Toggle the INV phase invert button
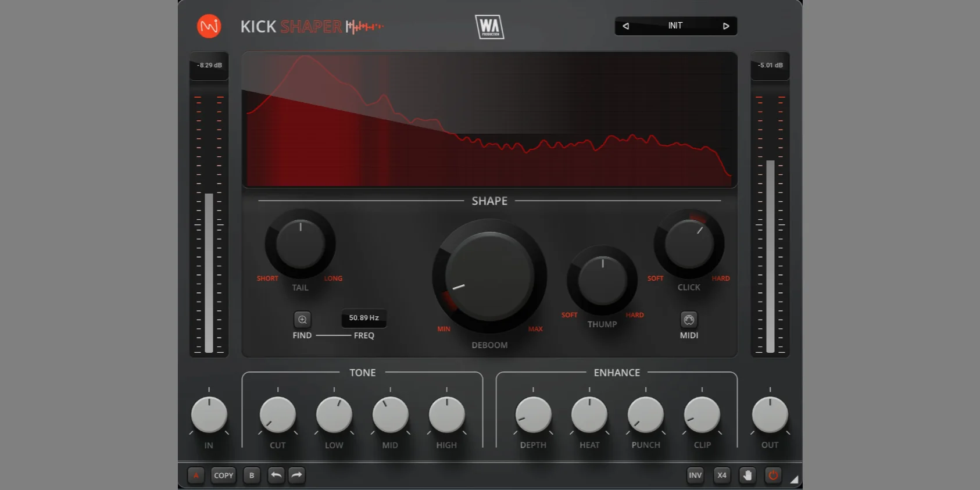 pyautogui.click(x=695, y=475)
